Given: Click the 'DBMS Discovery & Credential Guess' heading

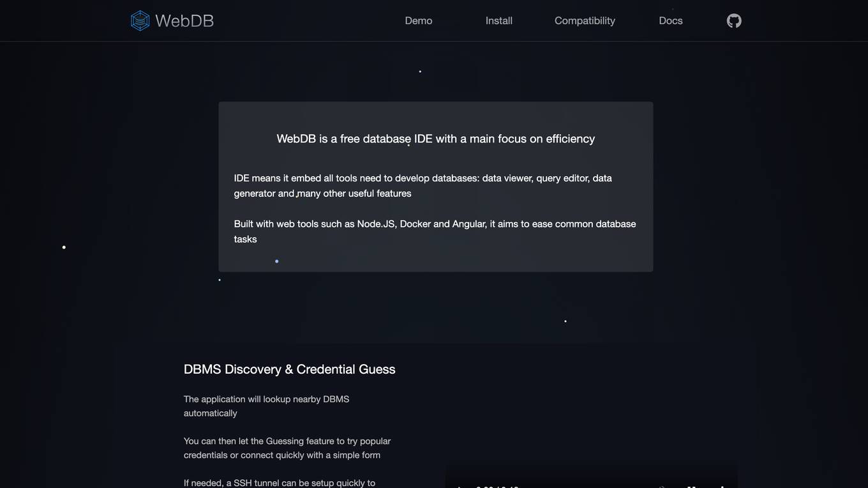Looking at the screenshot, I should click(290, 369).
